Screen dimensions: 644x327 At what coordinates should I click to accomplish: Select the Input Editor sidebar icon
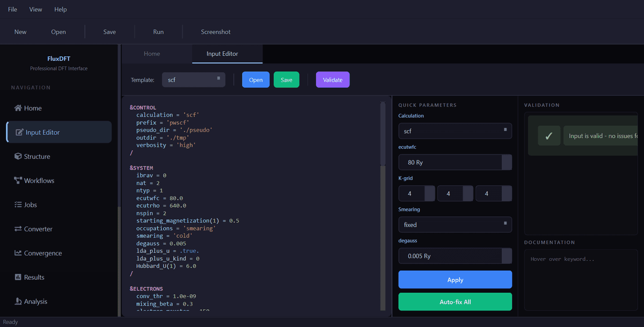pyautogui.click(x=20, y=133)
